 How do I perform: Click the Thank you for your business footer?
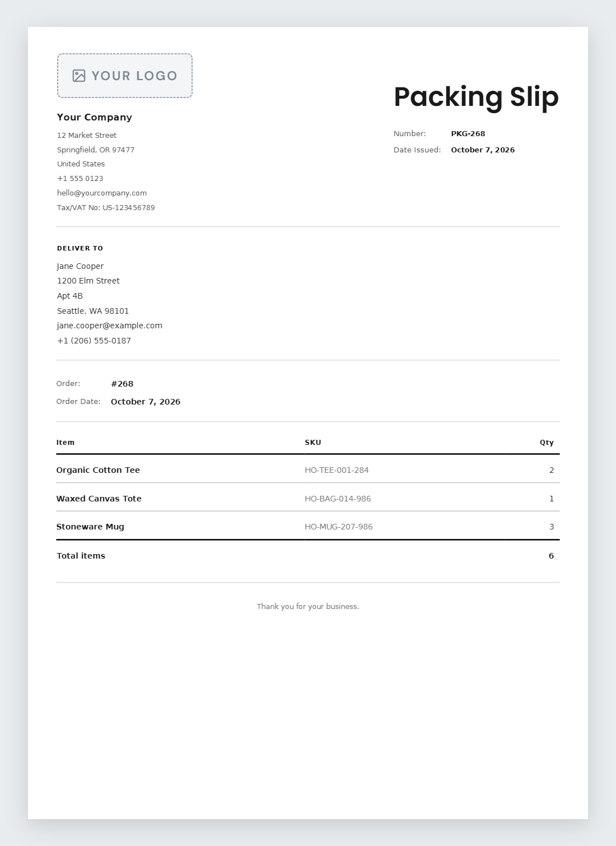[308, 607]
